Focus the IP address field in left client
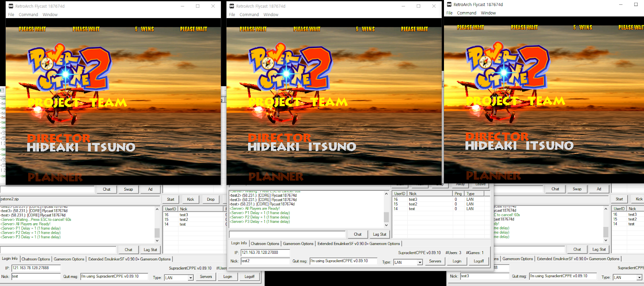The height and width of the screenshot is (286, 644). [x=36, y=268]
